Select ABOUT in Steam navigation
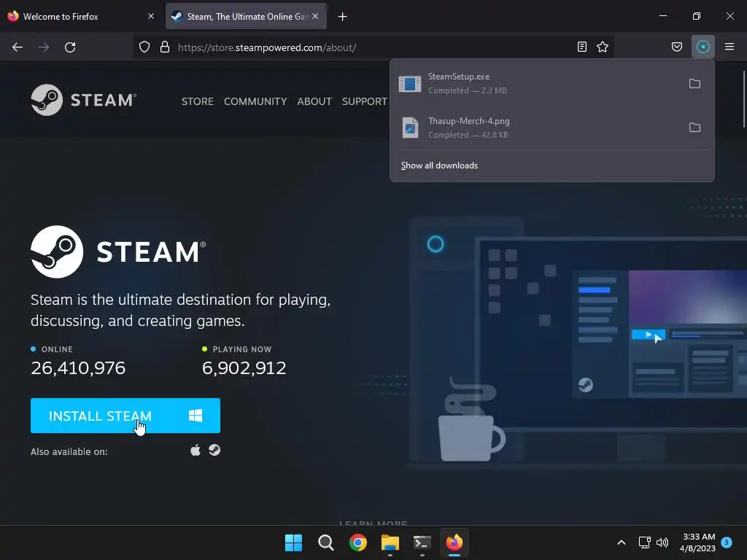Image resolution: width=747 pixels, height=560 pixels. click(314, 101)
